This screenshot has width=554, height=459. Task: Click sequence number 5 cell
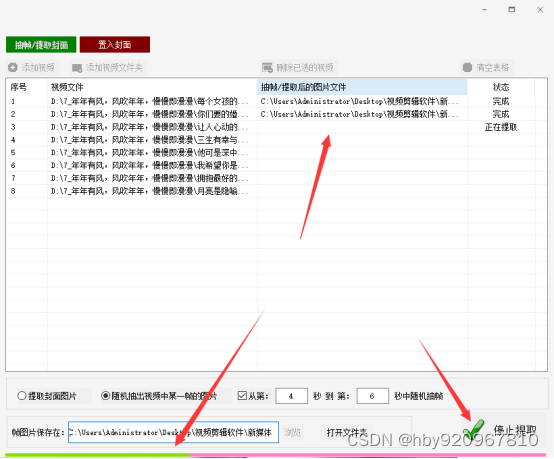coord(26,153)
